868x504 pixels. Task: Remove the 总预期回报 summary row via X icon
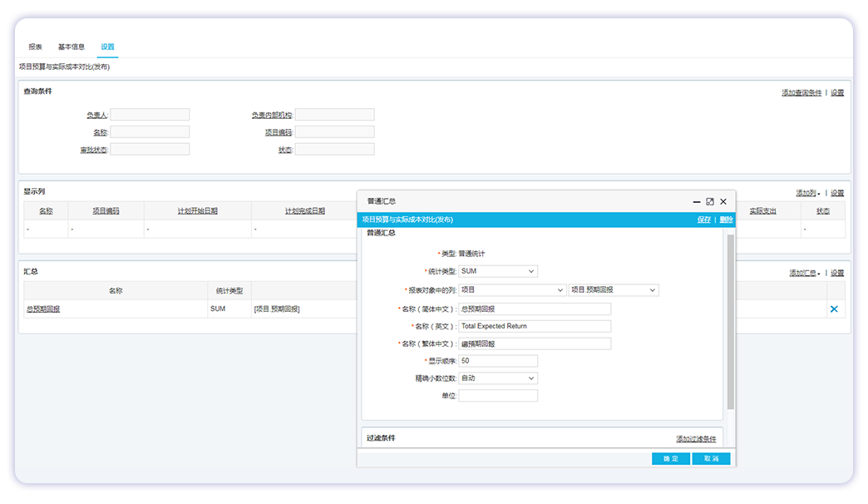click(x=834, y=309)
